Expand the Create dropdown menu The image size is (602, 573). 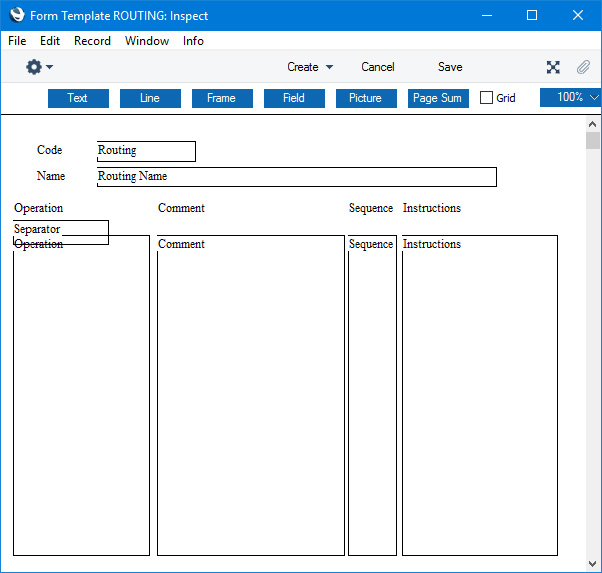(310, 67)
